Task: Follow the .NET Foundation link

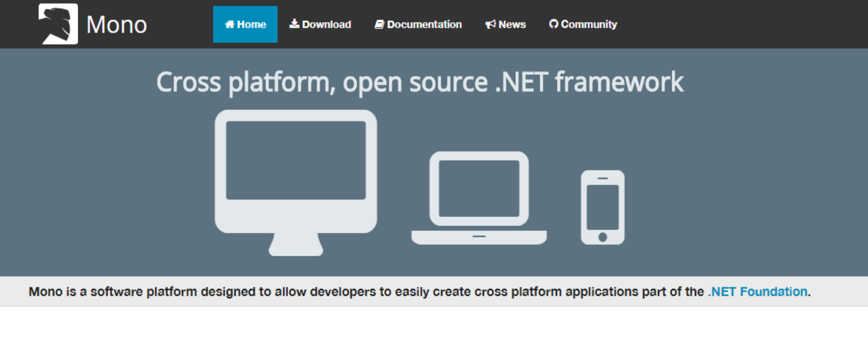Action: click(758, 292)
